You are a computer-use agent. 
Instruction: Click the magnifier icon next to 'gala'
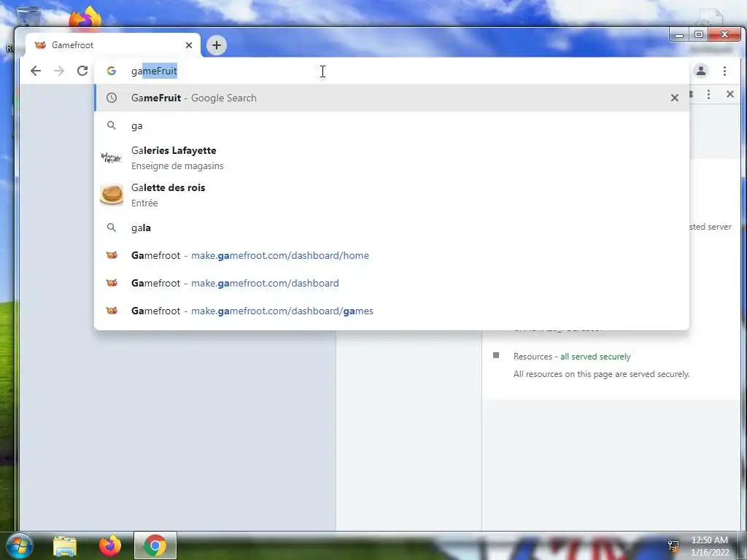112,227
